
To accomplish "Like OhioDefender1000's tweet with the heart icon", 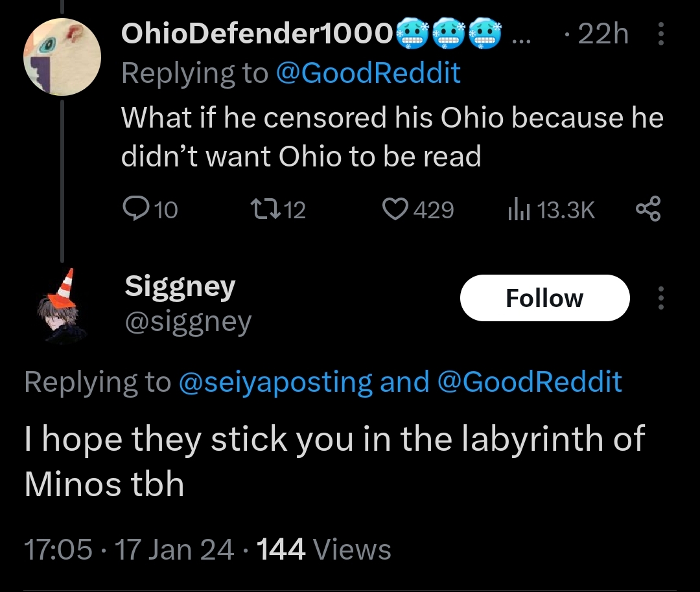I will (x=395, y=209).
